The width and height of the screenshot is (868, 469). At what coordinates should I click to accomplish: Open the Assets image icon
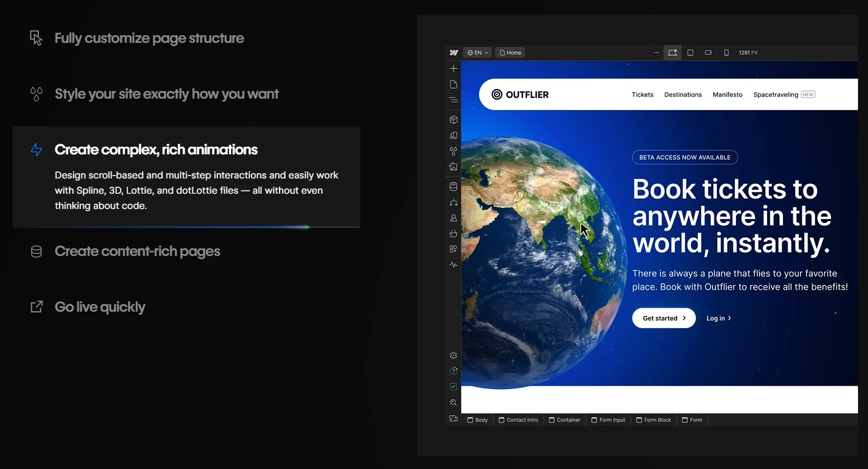pos(453,167)
